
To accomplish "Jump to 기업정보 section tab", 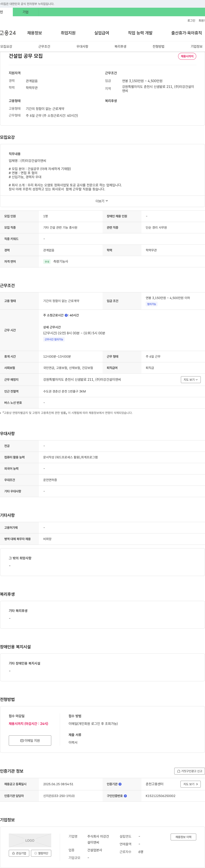I will [197, 46].
